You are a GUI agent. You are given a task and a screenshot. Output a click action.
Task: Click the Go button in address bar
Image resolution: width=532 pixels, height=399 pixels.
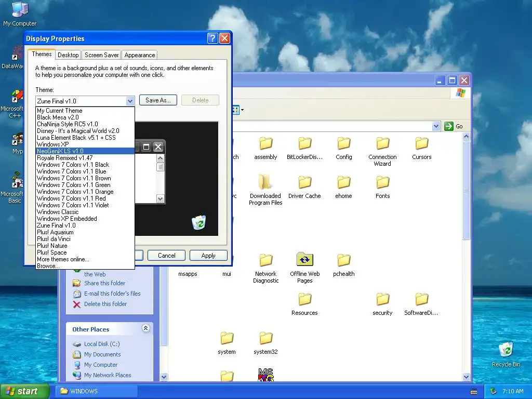454,126
